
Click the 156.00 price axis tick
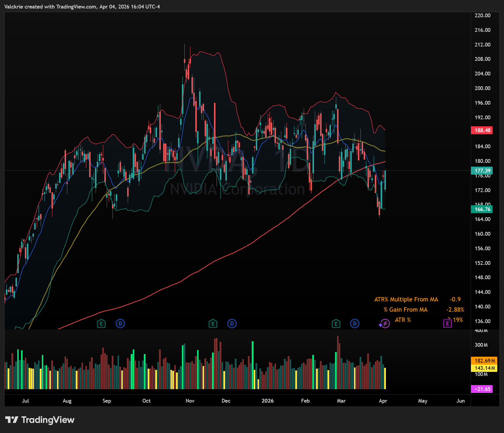482,249
